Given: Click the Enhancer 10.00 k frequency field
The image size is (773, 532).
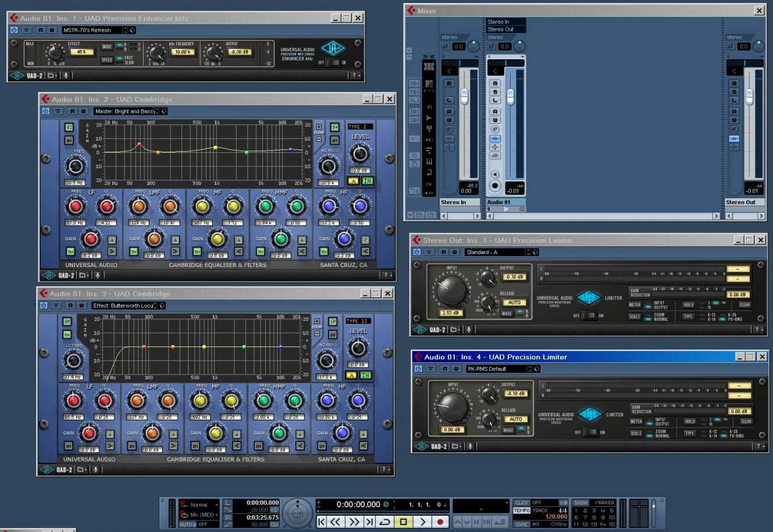Looking at the screenshot, I should coord(182,52).
